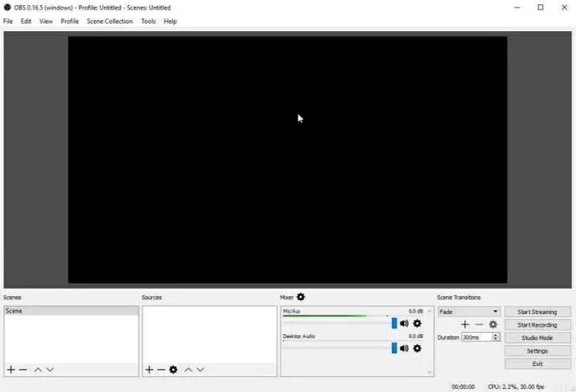Toggle Studio Mode
The height and width of the screenshot is (392, 576).
click(537, 338)
